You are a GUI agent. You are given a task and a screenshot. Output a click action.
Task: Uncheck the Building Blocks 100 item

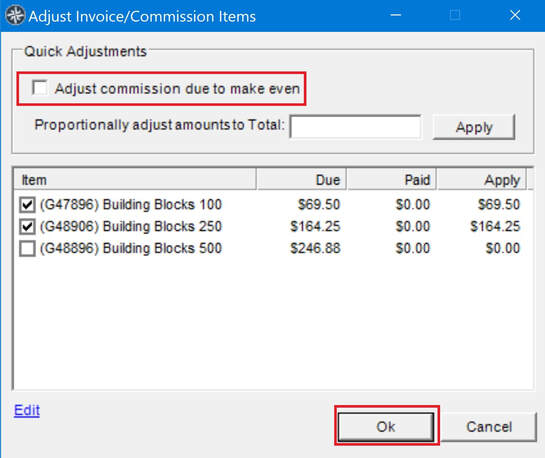click(27, 205)
